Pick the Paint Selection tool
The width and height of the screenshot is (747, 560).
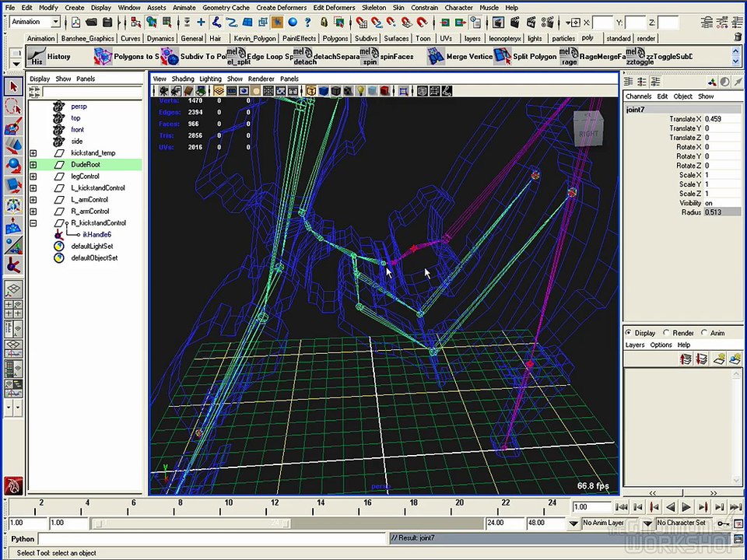pos(13,126)
